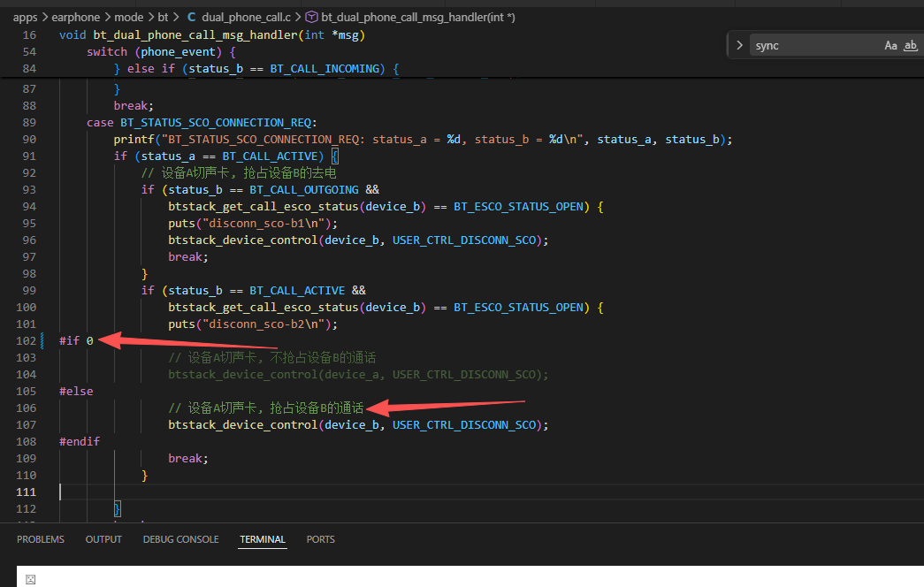Toggle Match Whole Word (ab) in the find widget
Viewport: 924px width, 587px height.
911,45
